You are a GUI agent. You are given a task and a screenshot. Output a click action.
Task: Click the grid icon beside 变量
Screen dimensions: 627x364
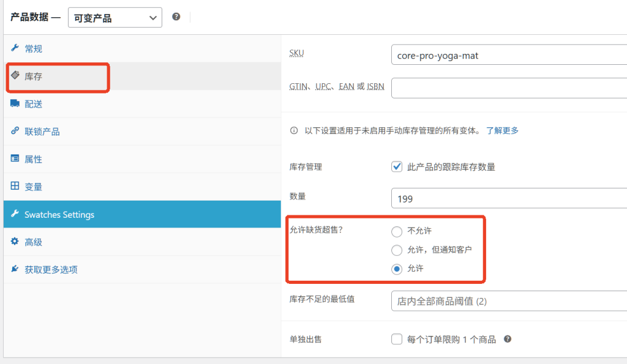click(15, 186)
